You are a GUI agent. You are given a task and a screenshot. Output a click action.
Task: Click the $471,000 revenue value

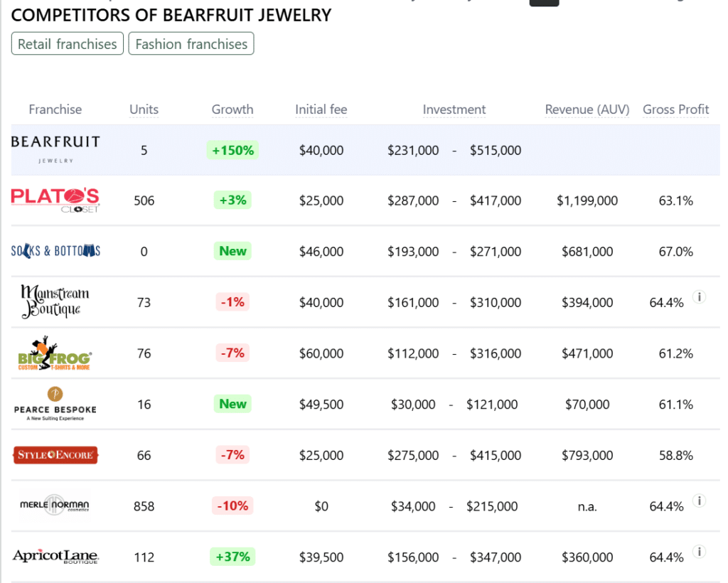(x=587, y=353)
